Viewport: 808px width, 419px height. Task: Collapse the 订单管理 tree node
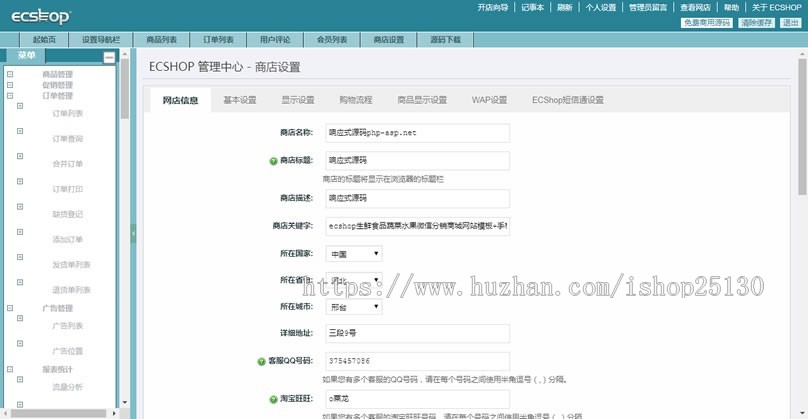tap(10, 95)
